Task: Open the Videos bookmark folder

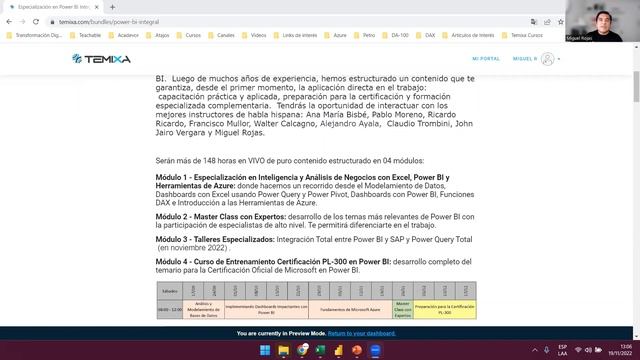Action: (254, 36)
